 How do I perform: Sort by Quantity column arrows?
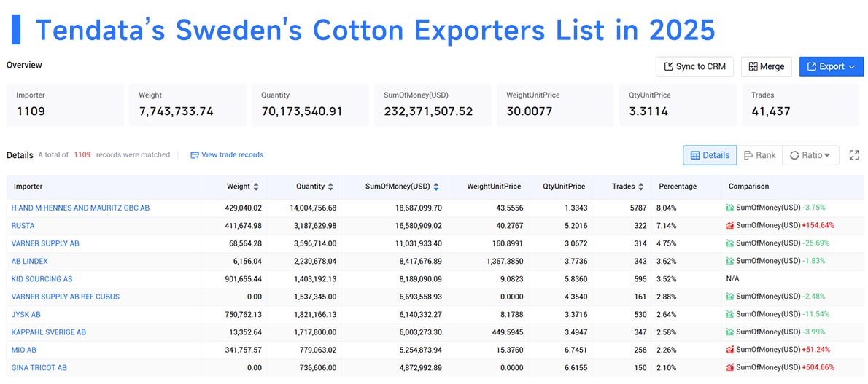pos(330,187)
